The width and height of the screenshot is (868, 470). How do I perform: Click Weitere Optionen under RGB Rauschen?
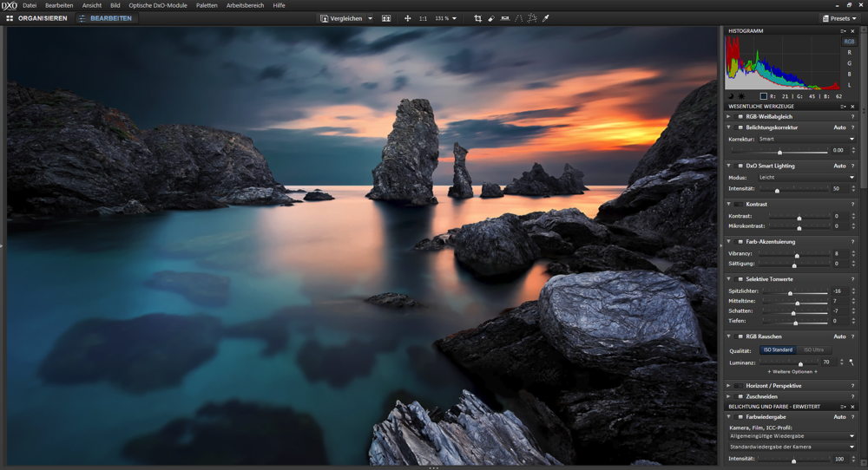792,371
